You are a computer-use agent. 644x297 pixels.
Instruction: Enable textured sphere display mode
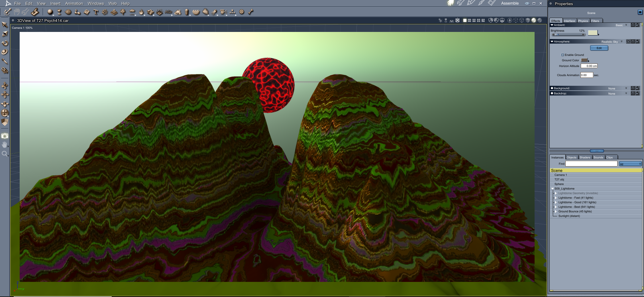pyautogui.click(x=540, y=21)
